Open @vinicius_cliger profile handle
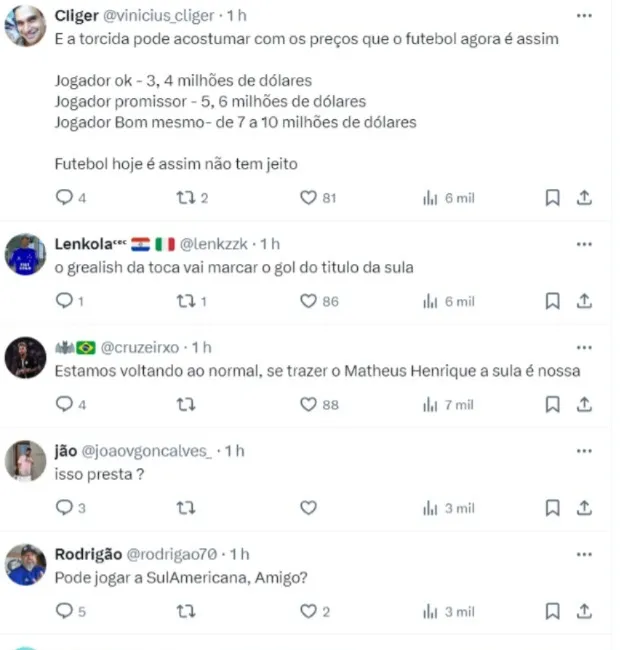This screenshot has height=650, width=624. click(158, 16)
